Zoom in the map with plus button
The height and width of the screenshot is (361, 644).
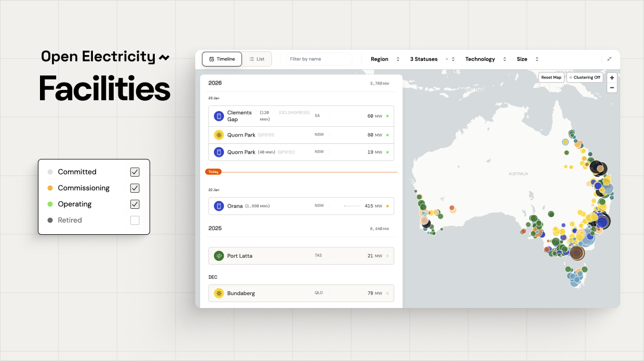click(x=612, y=77)
